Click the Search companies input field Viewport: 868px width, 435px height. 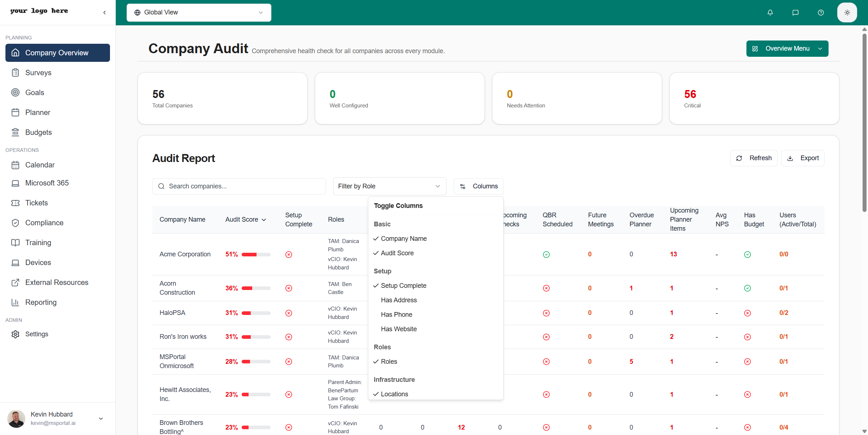(239, 186)
